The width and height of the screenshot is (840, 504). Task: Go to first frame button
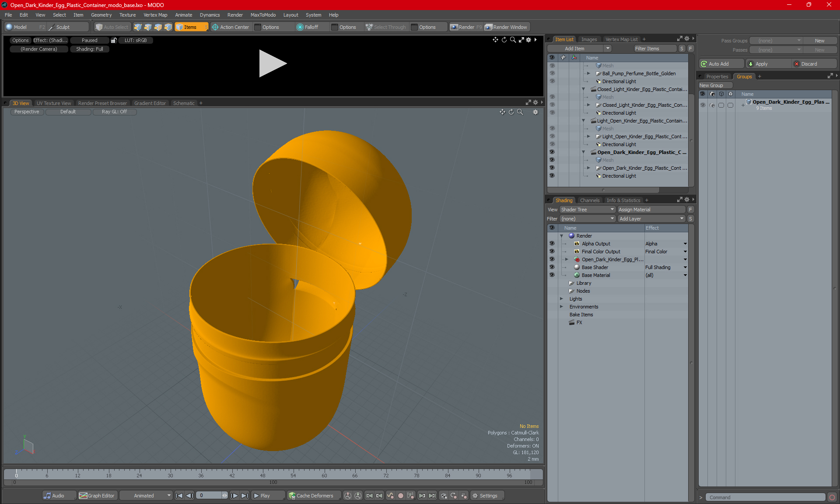[x=179, y=496]
